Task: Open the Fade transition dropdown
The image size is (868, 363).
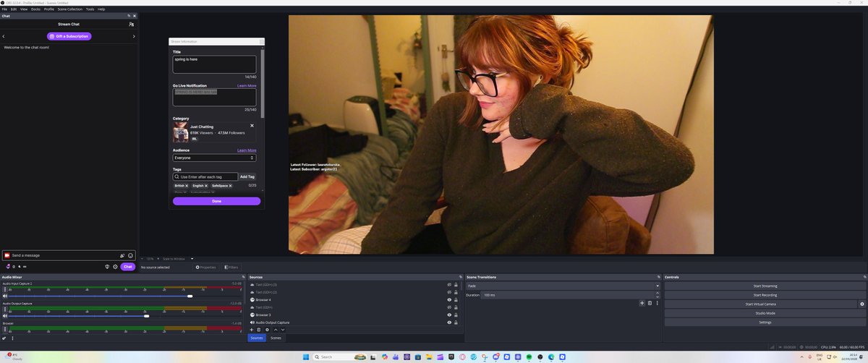Action: [x=563, y=286]
